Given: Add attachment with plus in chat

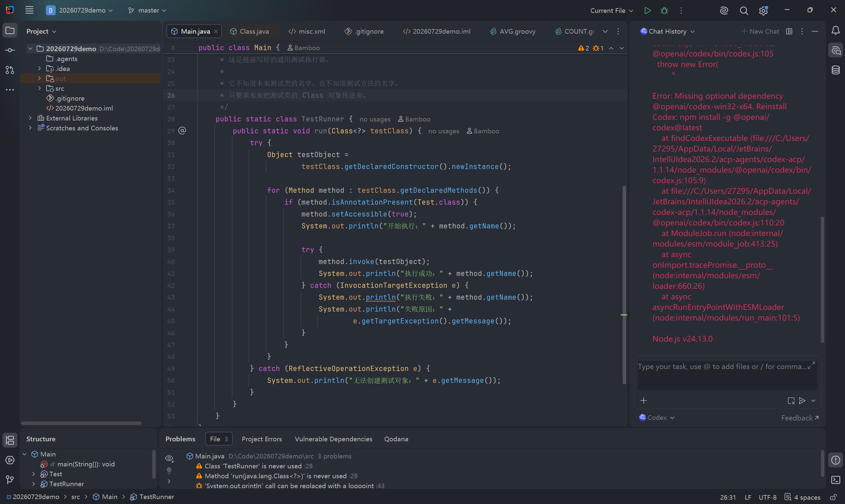Looking at the screenshot, I should click(x=643, y=401).
